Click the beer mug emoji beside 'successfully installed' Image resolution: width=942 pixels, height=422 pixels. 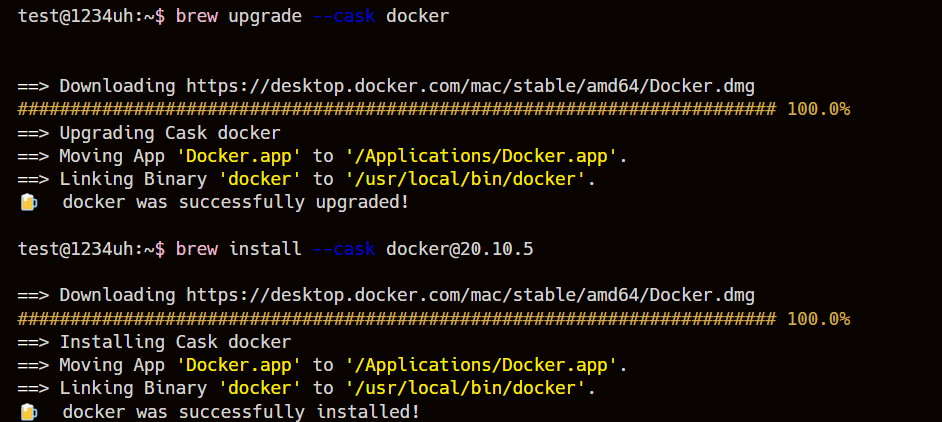[28, 412]
